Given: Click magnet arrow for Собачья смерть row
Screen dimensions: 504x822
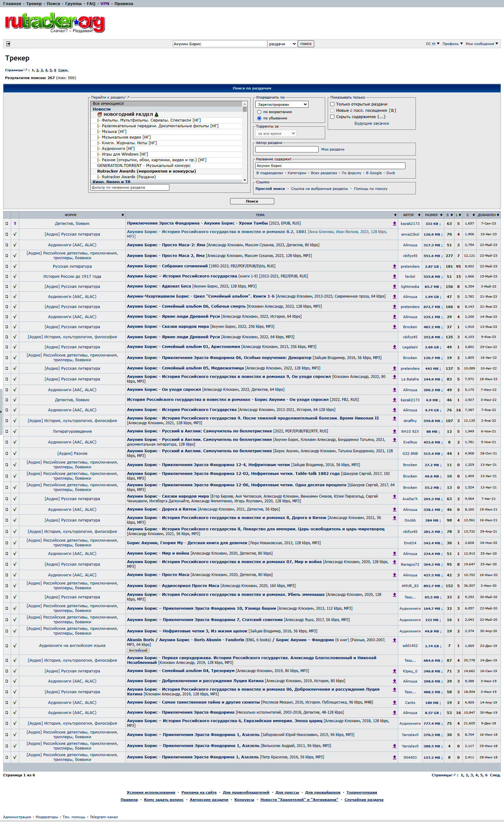Looking at the screenshot, I should click(394, 306).
